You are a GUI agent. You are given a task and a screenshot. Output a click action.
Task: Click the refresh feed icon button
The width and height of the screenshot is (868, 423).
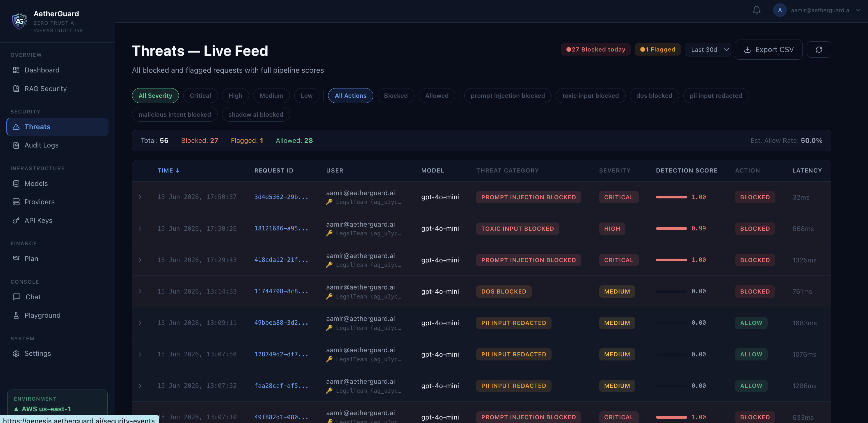click(819, 49)
